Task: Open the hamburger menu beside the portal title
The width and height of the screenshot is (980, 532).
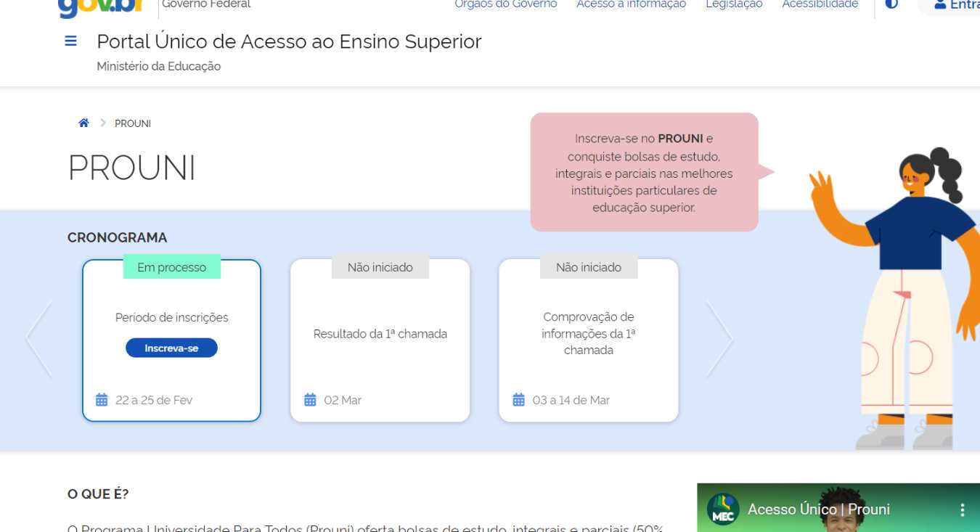Action: (70, 41)
